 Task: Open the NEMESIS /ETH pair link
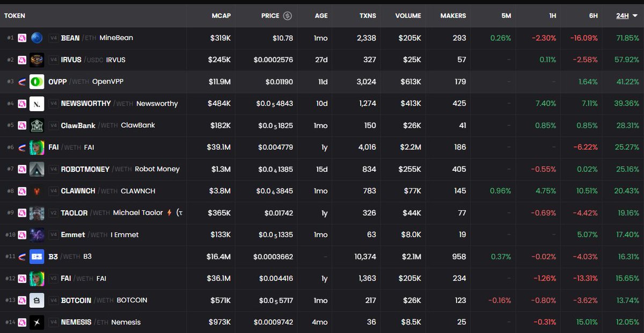coord(85,322)
